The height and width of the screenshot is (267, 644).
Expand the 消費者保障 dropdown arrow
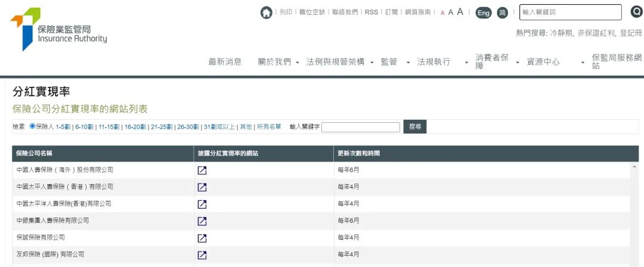[518, 63]
